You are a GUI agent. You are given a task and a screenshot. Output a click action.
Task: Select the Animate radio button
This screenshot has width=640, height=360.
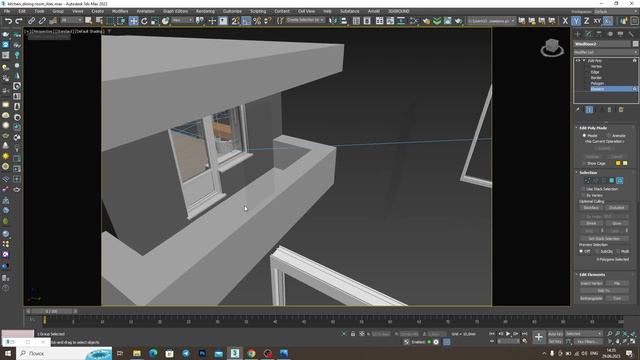[x=609, y=136]
